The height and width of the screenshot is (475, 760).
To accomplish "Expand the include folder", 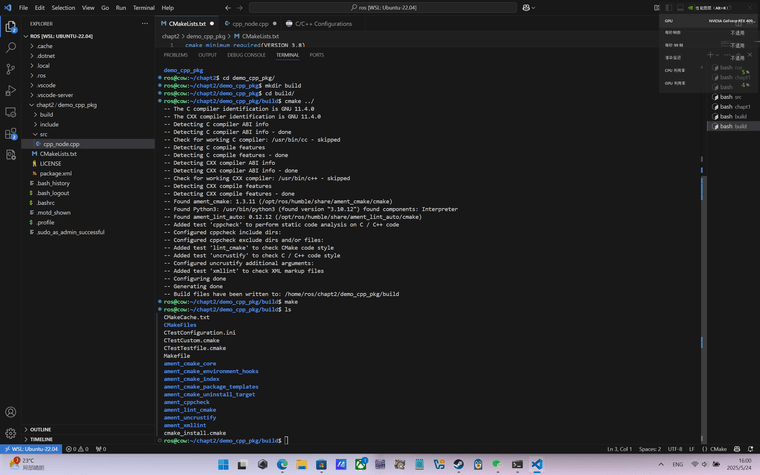I will [x=88, y=124].
